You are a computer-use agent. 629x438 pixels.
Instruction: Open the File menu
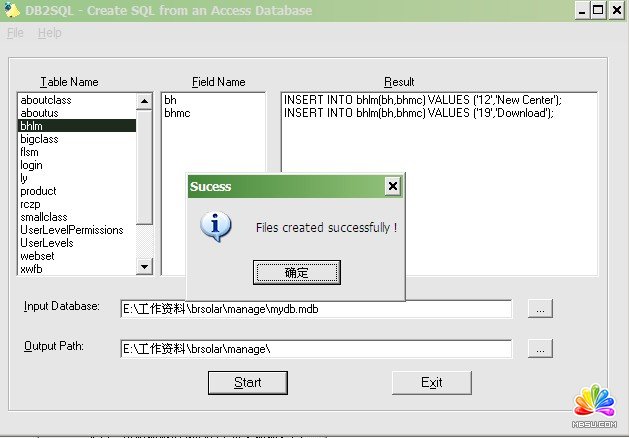click(x=15, y=33)
